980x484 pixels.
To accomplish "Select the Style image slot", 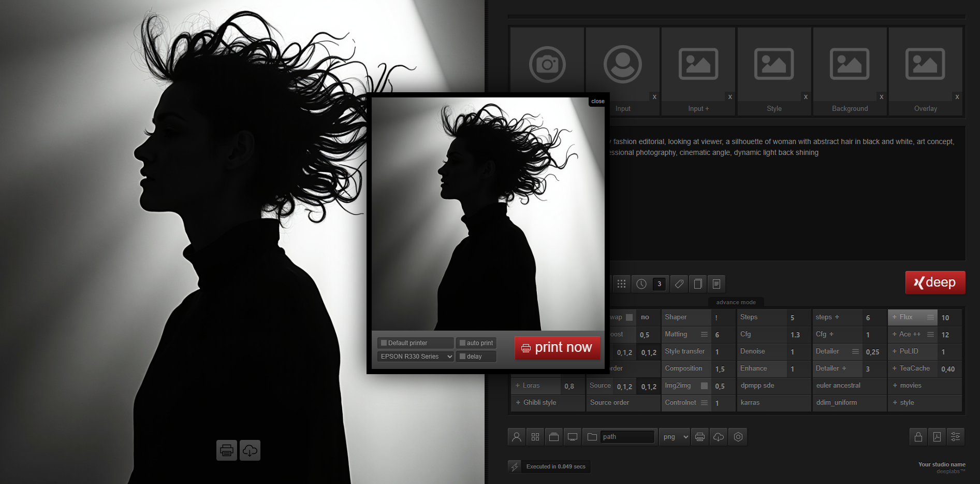I will point(774,64).
